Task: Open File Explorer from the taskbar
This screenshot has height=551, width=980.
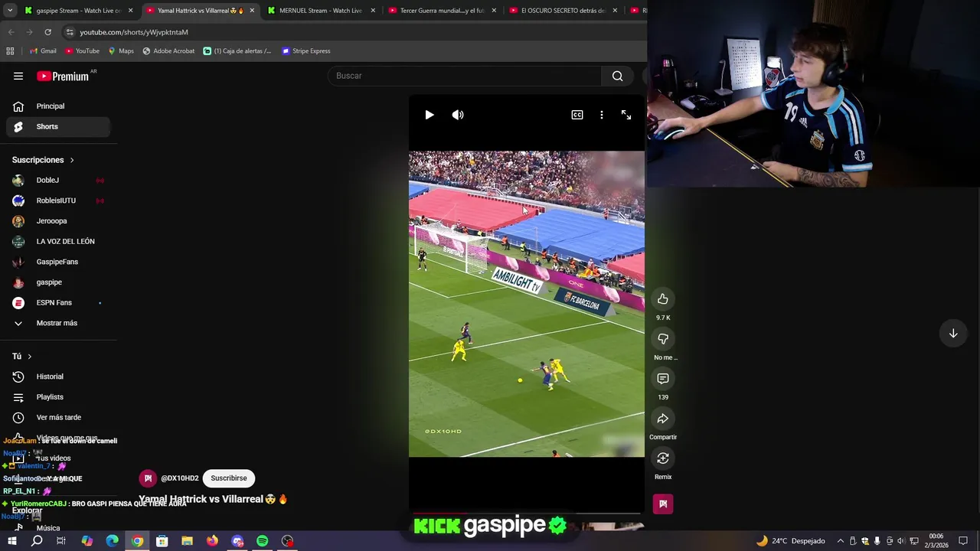Action: (187, 541)
